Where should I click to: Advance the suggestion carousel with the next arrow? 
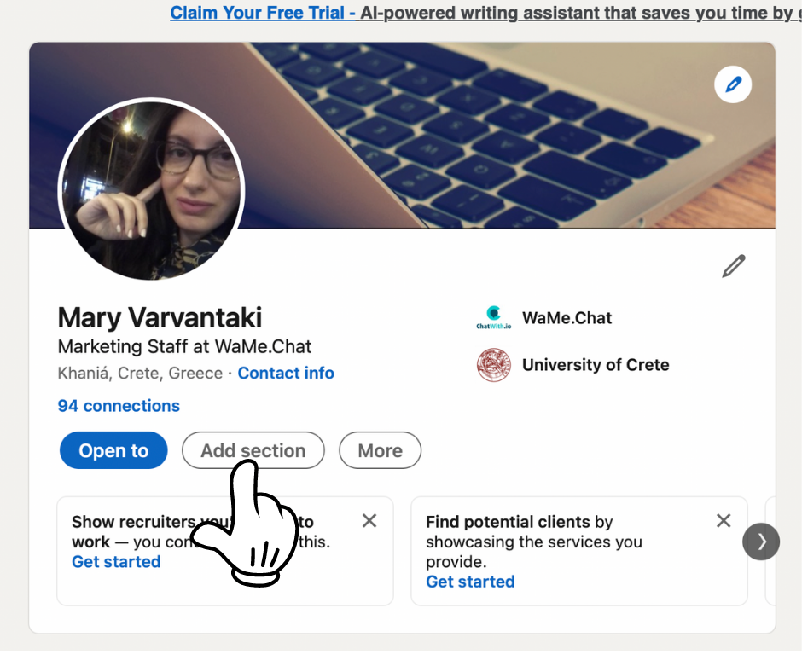[x=761, y=541]
